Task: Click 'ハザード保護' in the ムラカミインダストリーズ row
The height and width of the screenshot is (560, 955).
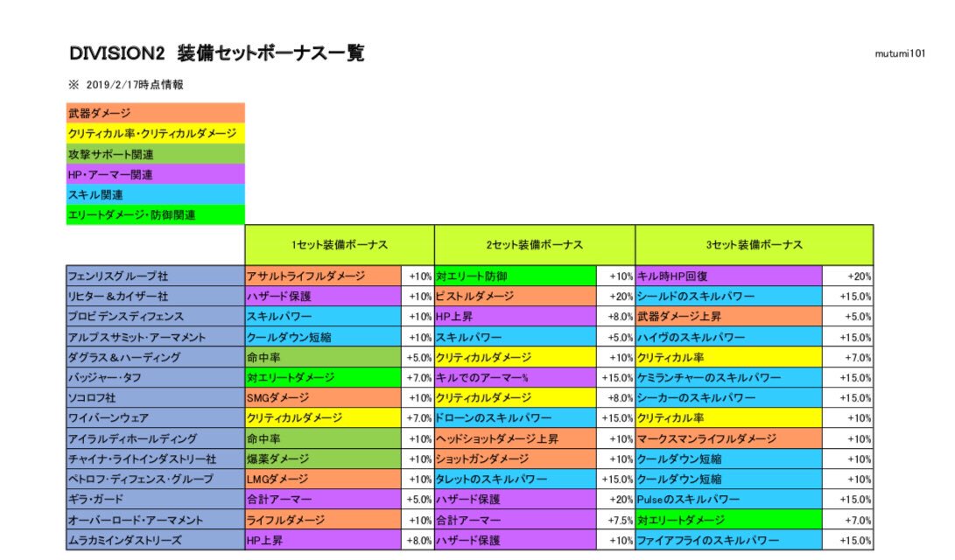Action: (x=516, y=540)
